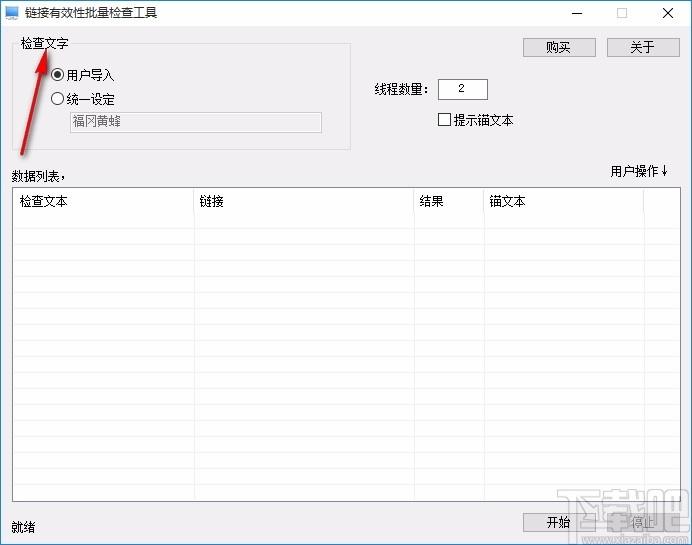This screenshot has width=692, height=545.
Task: Click the app icon in title bar
Action: tap(12, 13)
